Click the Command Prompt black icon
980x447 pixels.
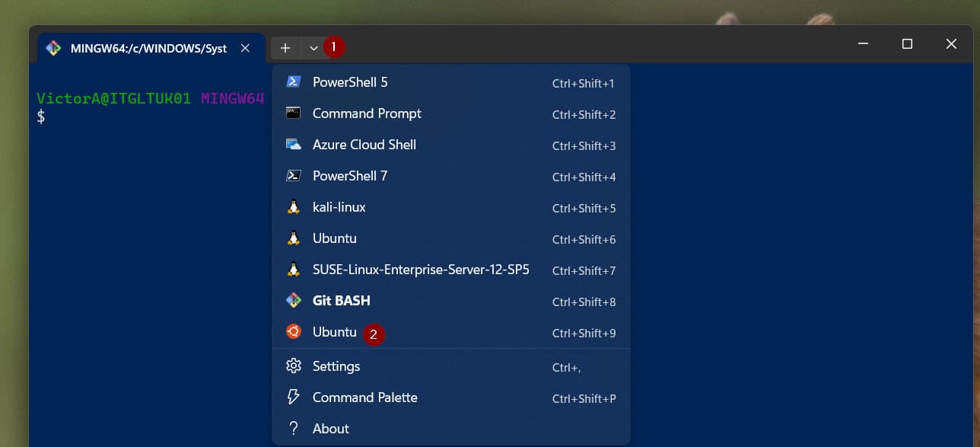(293, 113)
